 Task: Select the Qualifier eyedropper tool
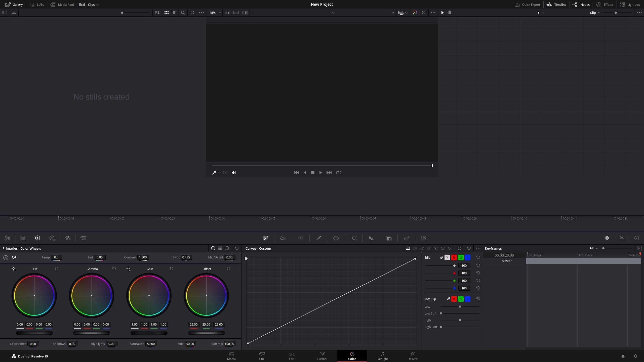click(318, 238)
